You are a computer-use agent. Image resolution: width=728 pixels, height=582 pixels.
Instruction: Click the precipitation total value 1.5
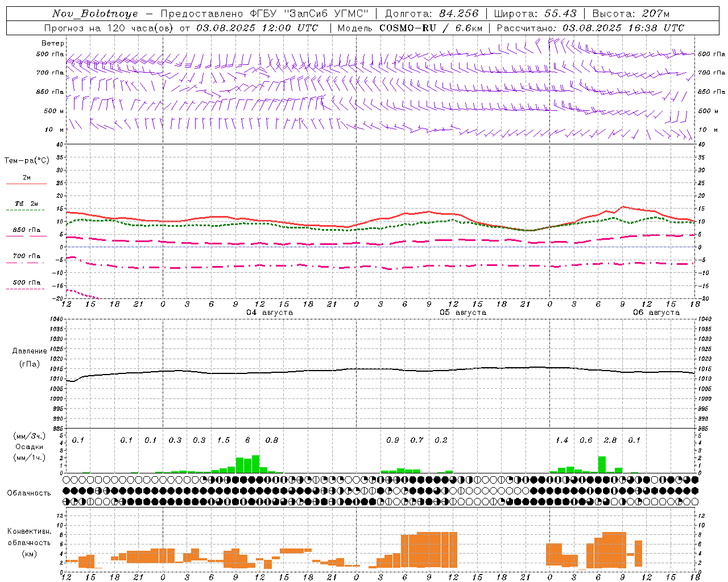coord(224,440)
